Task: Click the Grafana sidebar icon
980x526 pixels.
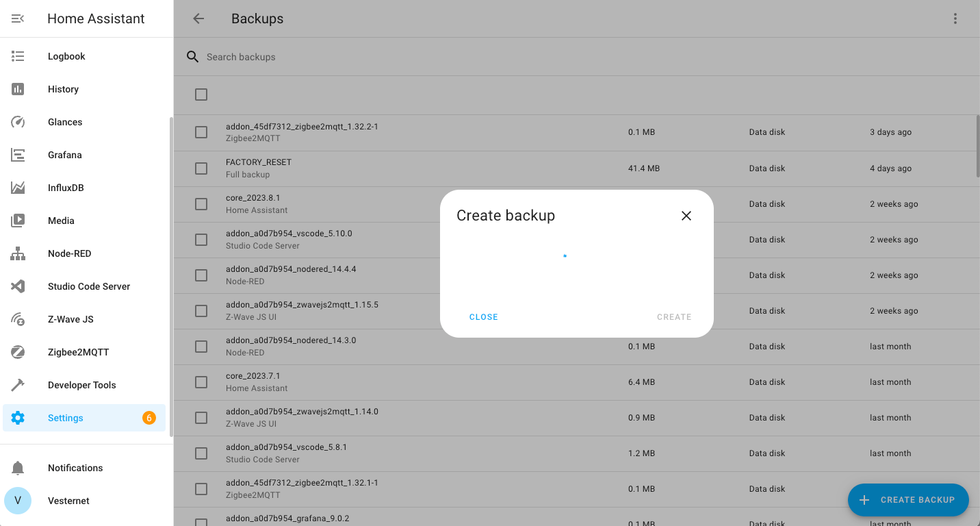Action: pos(18,155)
